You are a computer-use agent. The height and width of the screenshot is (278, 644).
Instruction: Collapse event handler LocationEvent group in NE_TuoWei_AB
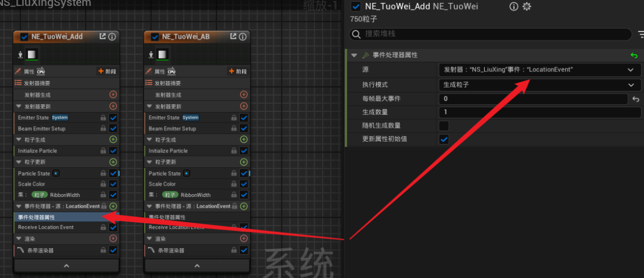pyautogui.click(x=150, y=206)
